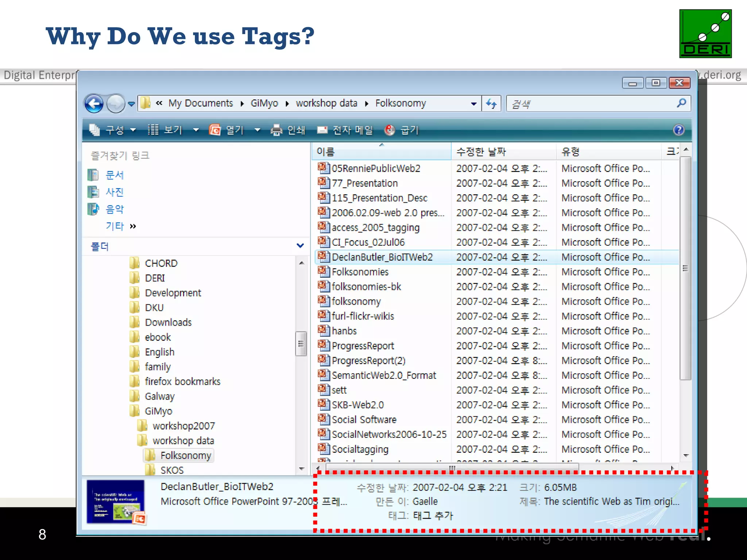Expand the 기타 more links chevron
This screenshot has width=747, height=560.
tap(133, 226)
